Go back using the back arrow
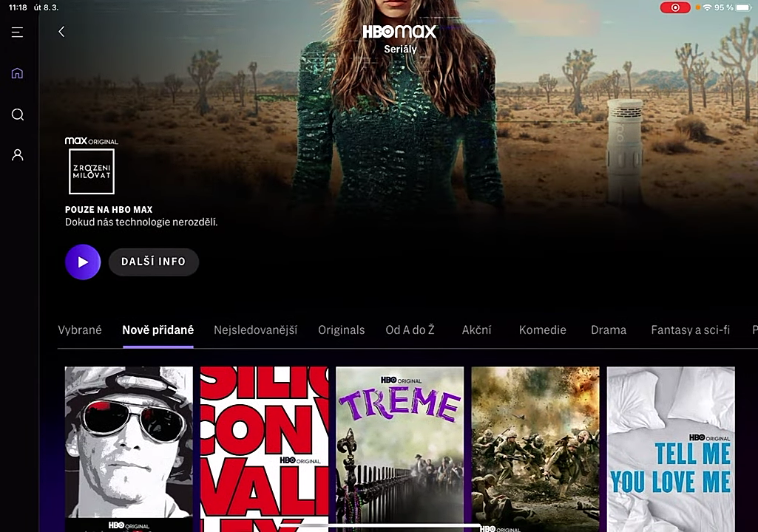 pyautogui.click(x=61, y=31)
